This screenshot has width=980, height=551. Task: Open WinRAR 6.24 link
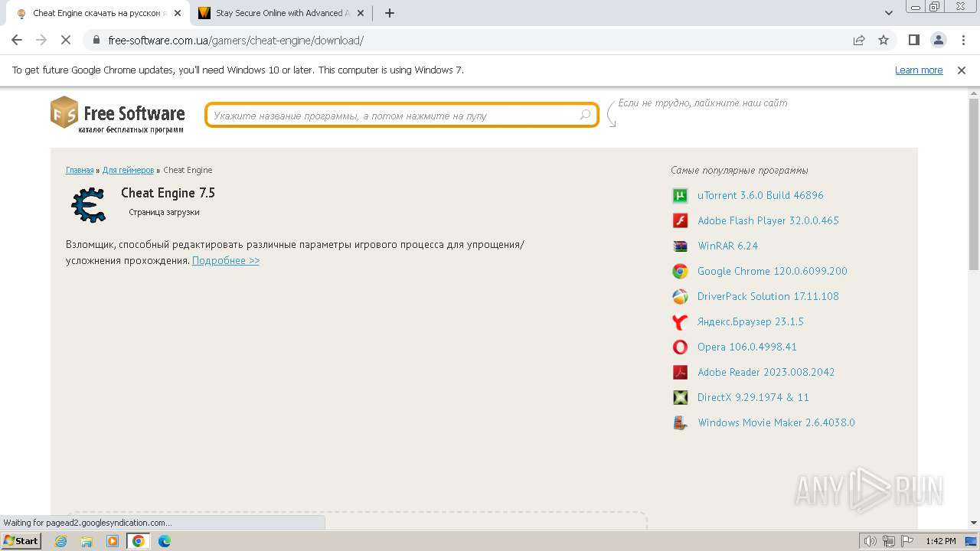click(x=727, y=246)
